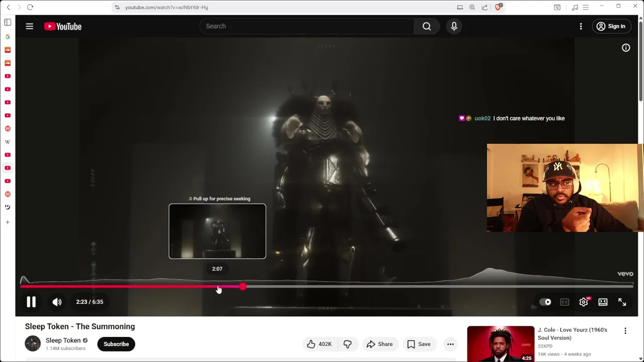
Task: Click the 23XPD channel name
Action: tap(545, 346)
